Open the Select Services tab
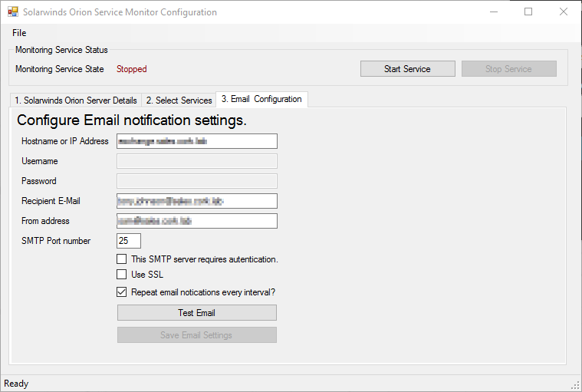The height and width of the screenshot is (392, 582). [x=179, y=100]
